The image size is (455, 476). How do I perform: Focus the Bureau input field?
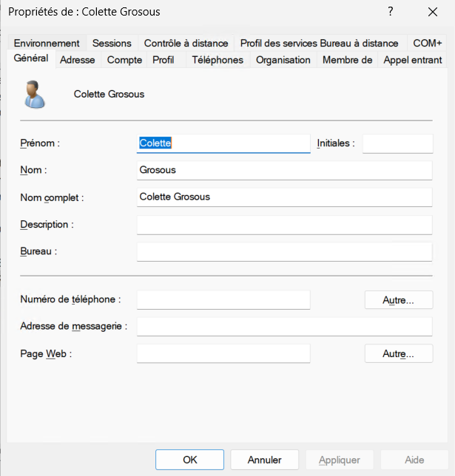pyautogui.click(x=284, y=251)
